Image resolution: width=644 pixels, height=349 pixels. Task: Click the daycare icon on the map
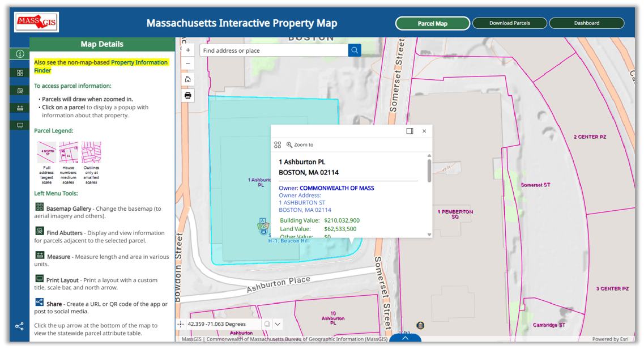[x=263, y=226]
